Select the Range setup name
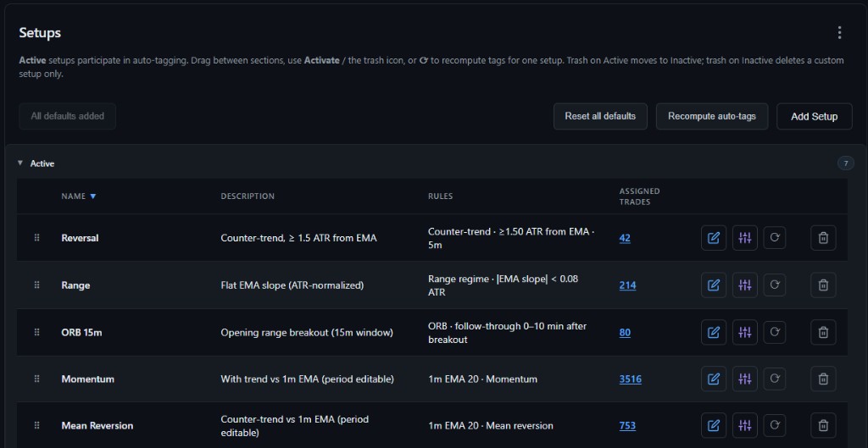 pos(75,285)
